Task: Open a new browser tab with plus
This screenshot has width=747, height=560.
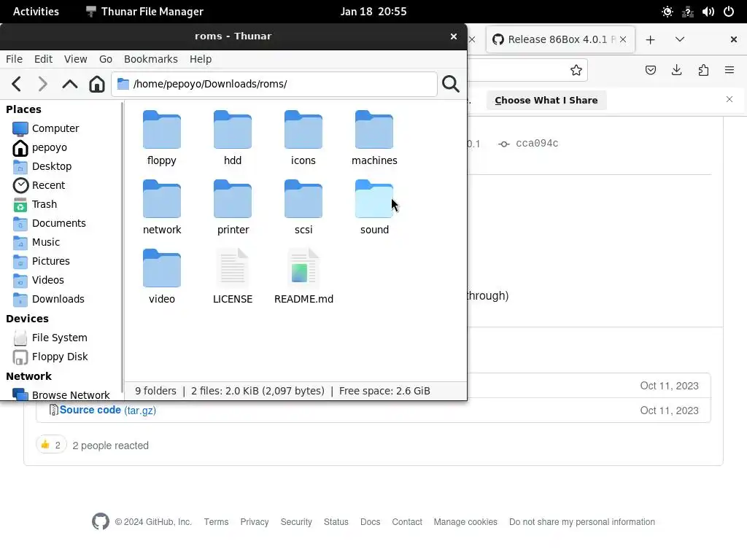Action: point(650,39)
